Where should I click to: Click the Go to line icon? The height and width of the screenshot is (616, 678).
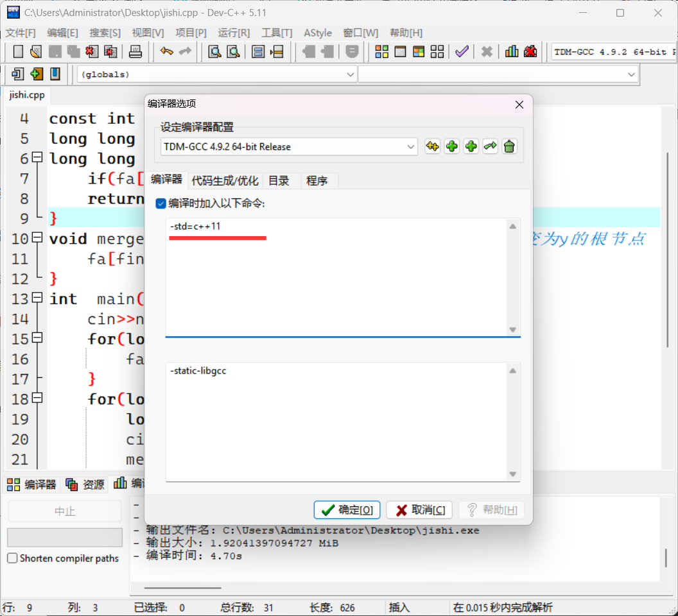[277, 52]
